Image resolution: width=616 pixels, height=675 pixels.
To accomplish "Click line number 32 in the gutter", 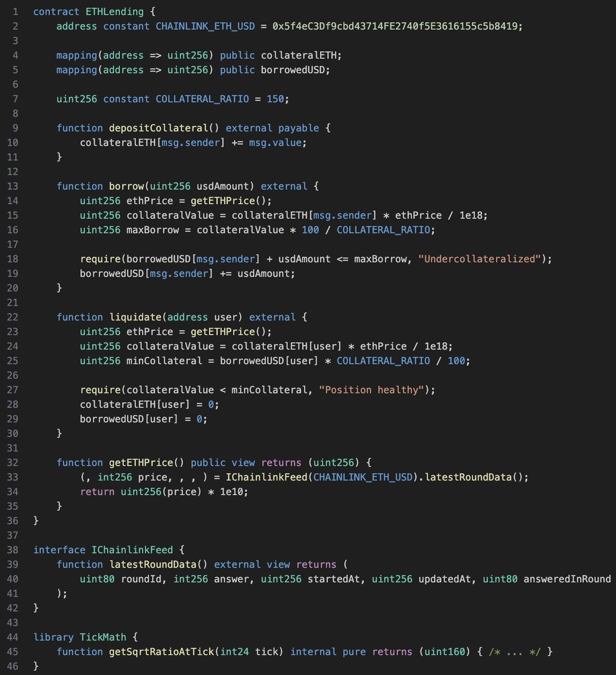I will click(x=12, y=463).
